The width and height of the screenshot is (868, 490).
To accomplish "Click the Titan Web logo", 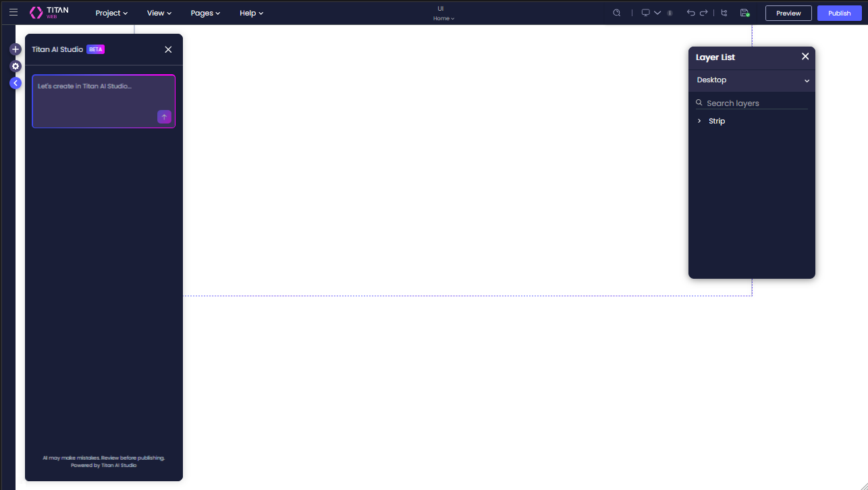I will (49, 12).
